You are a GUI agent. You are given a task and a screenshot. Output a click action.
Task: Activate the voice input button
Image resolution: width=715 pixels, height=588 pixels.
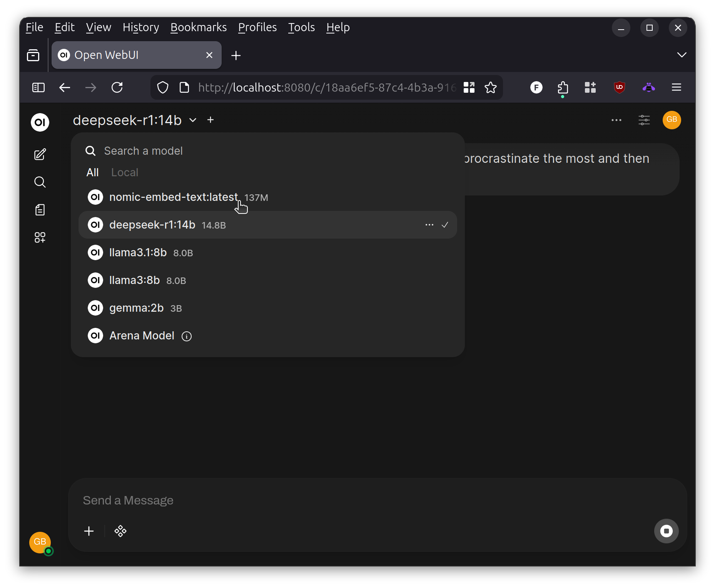click(x=667, y=531)
